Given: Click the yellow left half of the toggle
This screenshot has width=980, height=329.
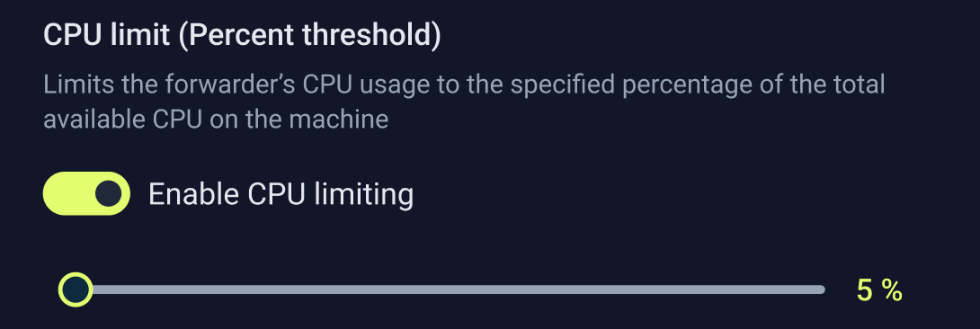Looking at the screenshot, I should pyautogui.click(x=67, y=193).
